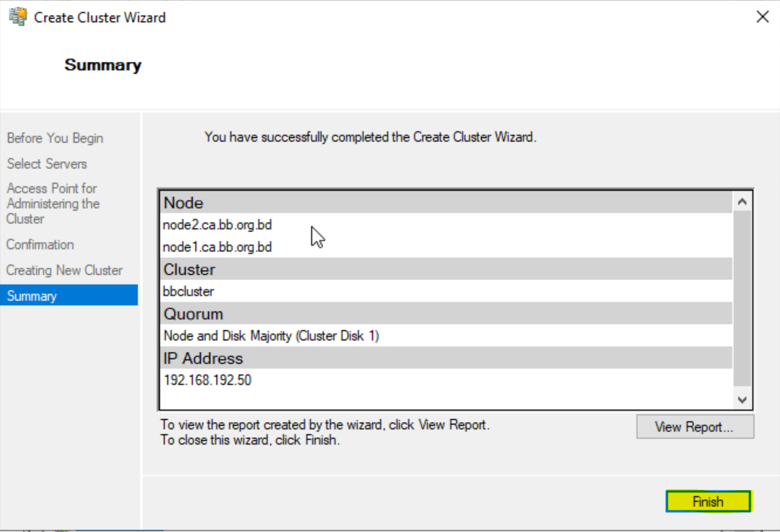Open View Report

click(695, 427)
